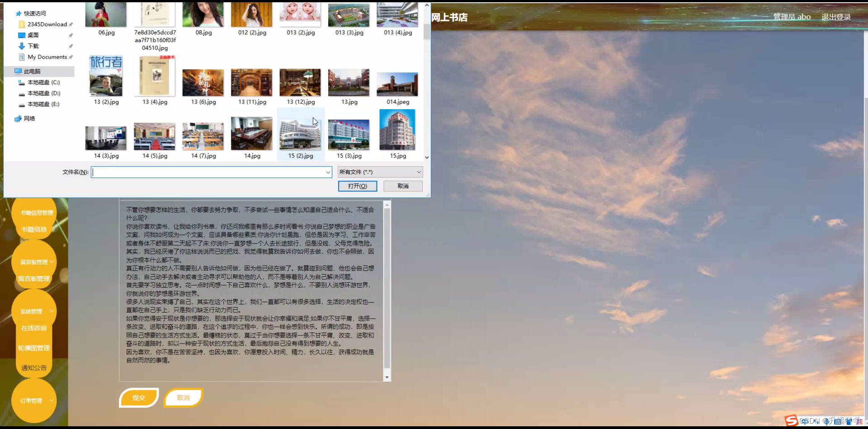Select 书籍信息 in the yellow sidebar

click(33, 229)
